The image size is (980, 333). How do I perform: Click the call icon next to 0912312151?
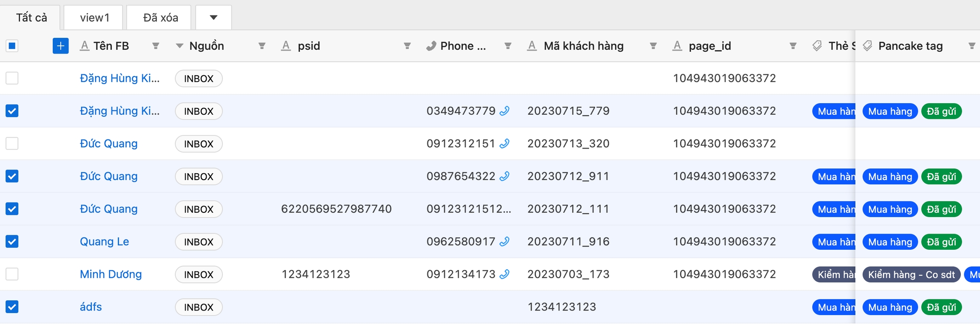point(504,144)
